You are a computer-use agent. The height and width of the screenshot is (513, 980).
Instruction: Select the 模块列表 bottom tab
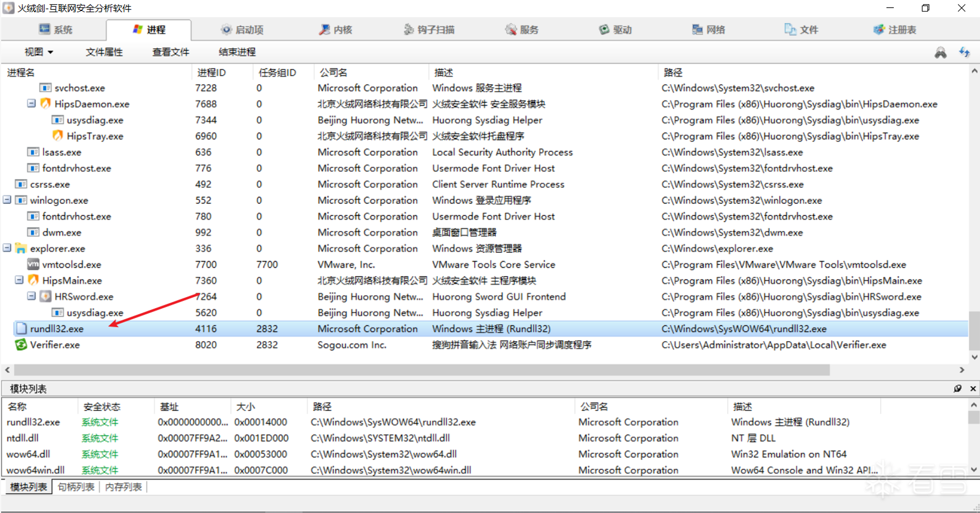click(29, 487)
